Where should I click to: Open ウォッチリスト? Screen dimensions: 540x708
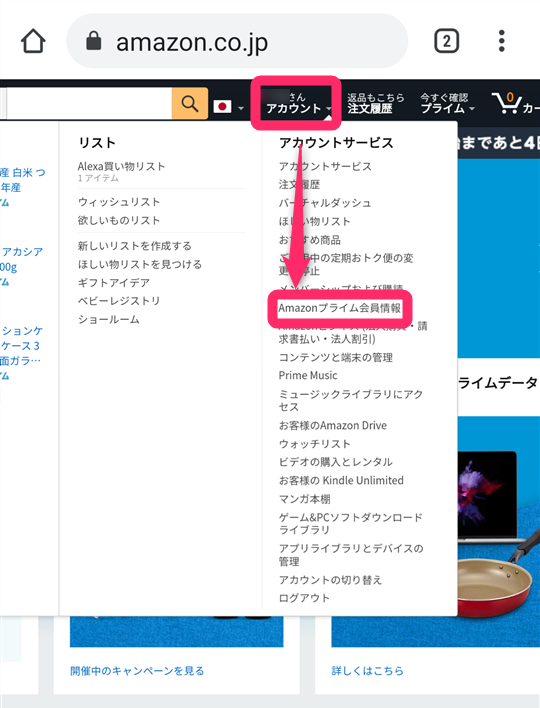coord(315,444)
